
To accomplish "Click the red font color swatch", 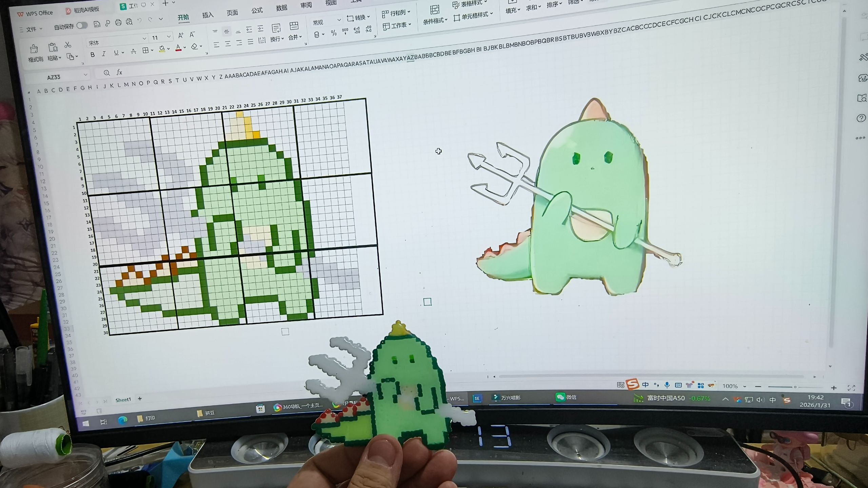I will click(178, 48).
